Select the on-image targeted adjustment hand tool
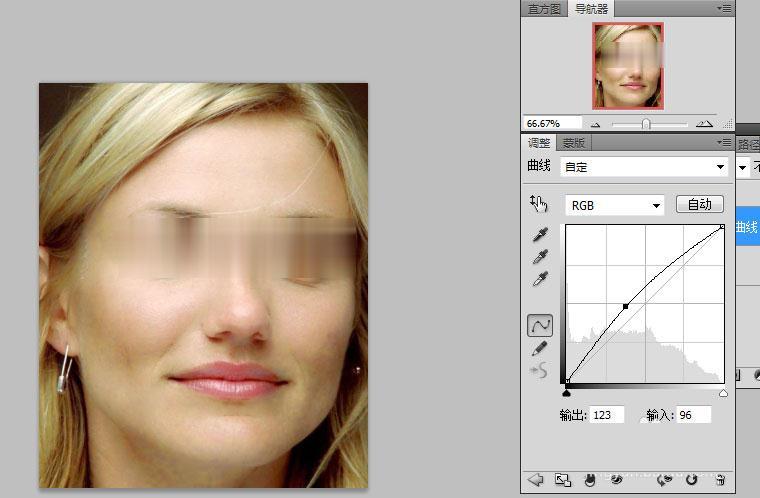Image resolution: width=760 pixels, height=498 pixels. 538,204
